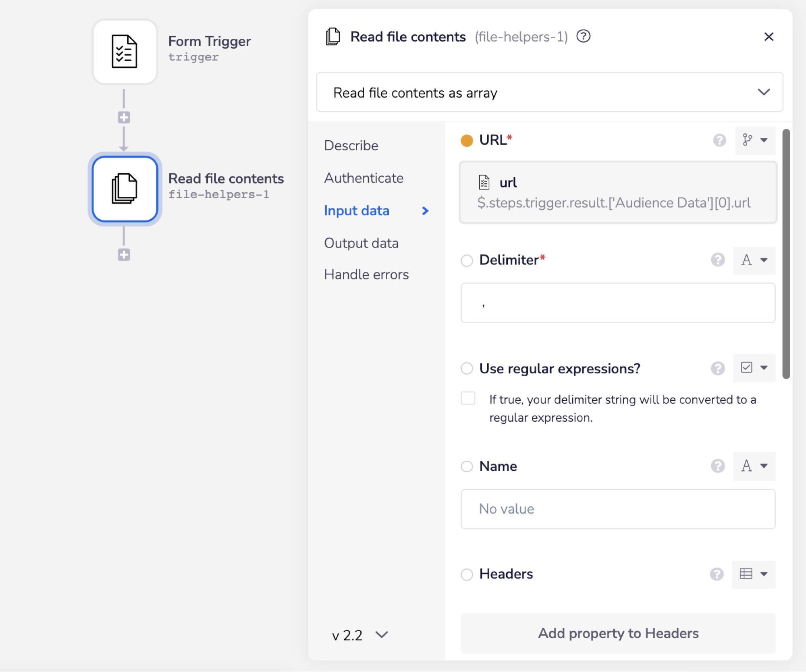The height and width of the screenshot is (672, 806).
Task: Click plus icon between trigger and file step
Action: (124, 117)
